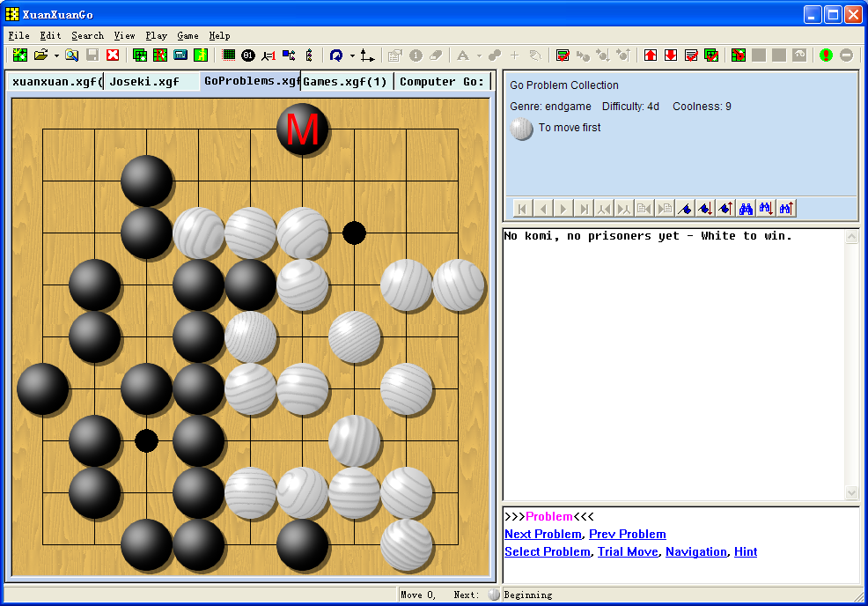Click the note with red checkmark icon
Viewport: 868px width, 606px height.
tap(691, 55)
